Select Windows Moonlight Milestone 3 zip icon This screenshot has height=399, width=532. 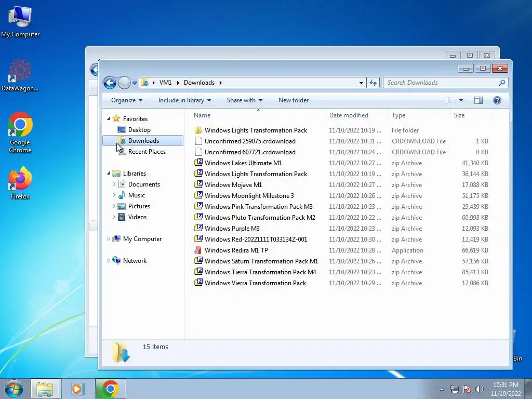(x=198, y=195)
